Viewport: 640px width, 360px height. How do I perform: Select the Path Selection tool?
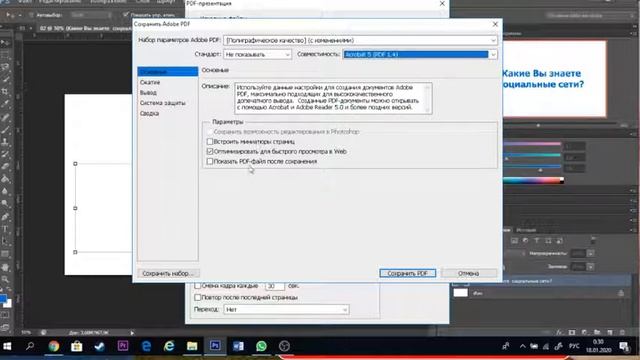pos(5,241)
